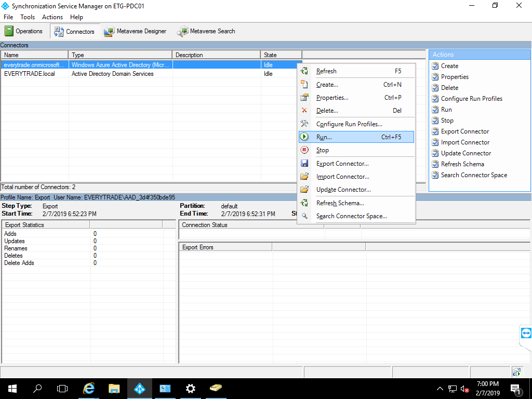
Task: Choose Refresh Schema... in context menu
Action: click(356, 203)
